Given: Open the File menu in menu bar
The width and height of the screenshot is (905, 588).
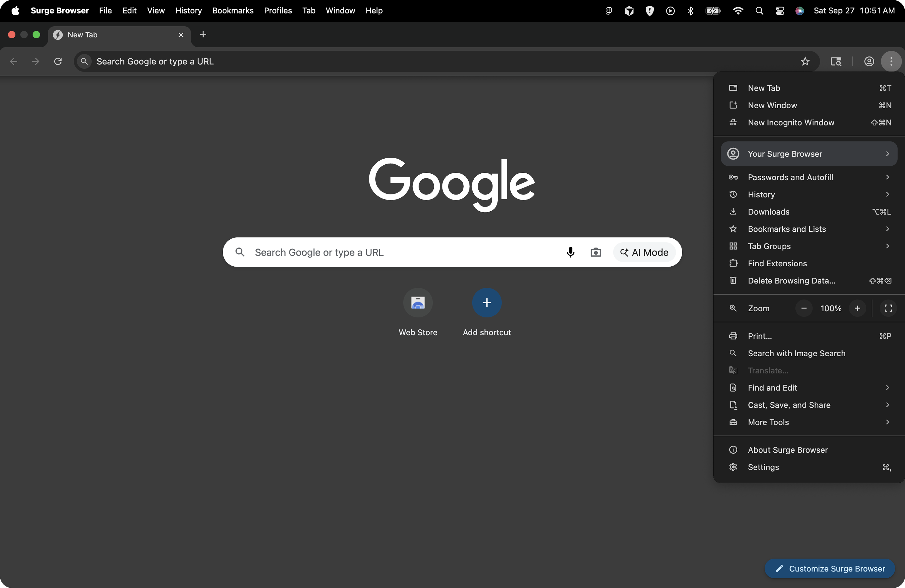Looking at the screenshot, I should click(105, 11).
